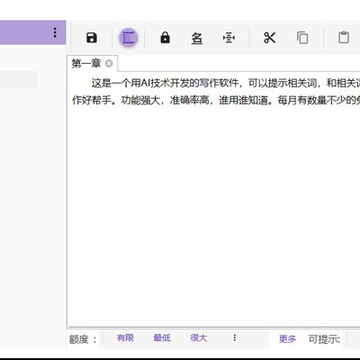Screen dimensions: 360x360
Task: Click the text line starting 作好帮手
Action: point(216,100)
